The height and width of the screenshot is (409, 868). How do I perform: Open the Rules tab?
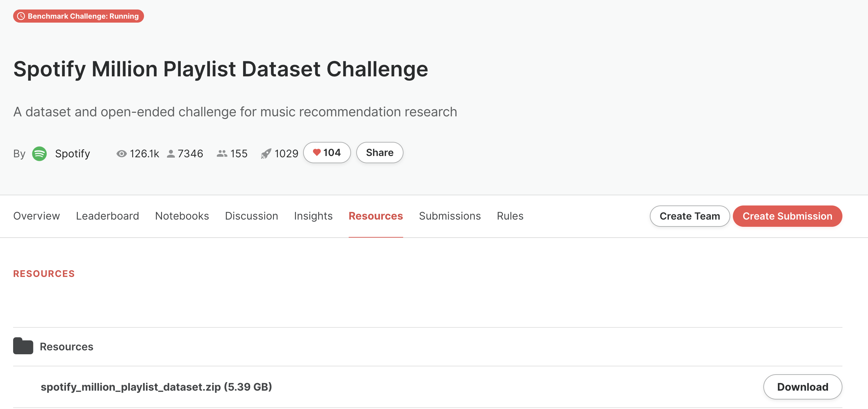[x=510, y=216]
